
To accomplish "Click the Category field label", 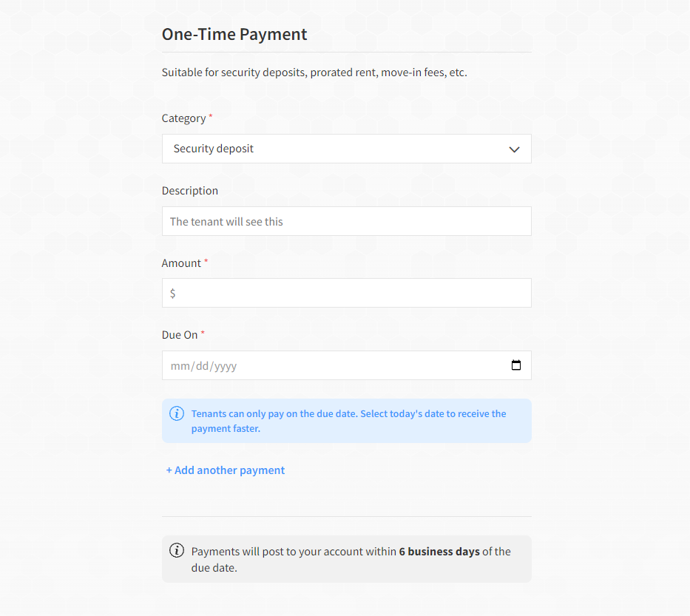I will (x=183, y=118).
